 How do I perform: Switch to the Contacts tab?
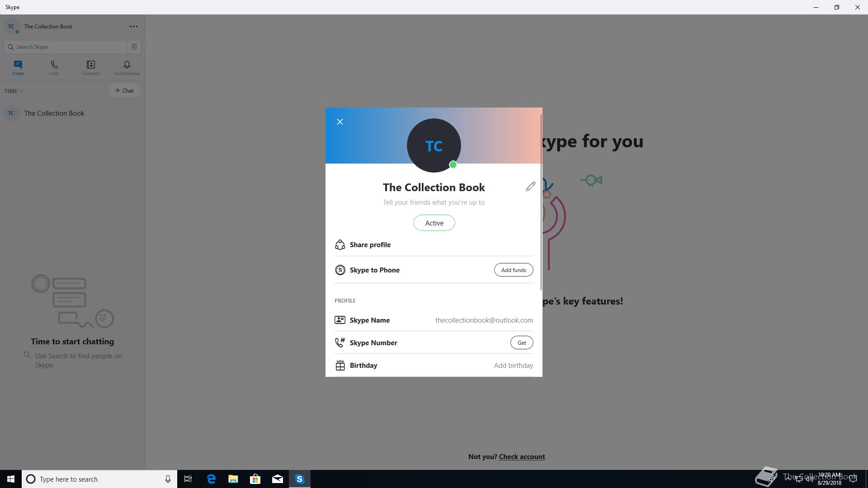tap(91, 68)
